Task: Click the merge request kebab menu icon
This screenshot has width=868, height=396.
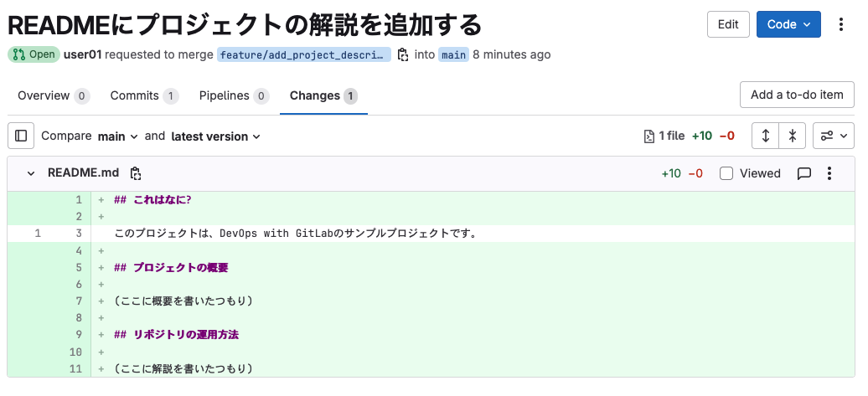Action: tap(842, 24)
